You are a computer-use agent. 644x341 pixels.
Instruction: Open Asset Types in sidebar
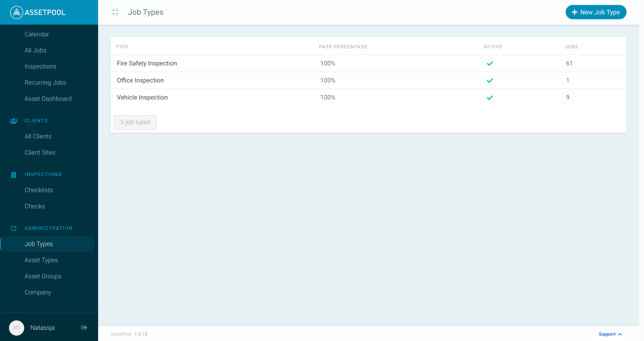click(41, 260)
